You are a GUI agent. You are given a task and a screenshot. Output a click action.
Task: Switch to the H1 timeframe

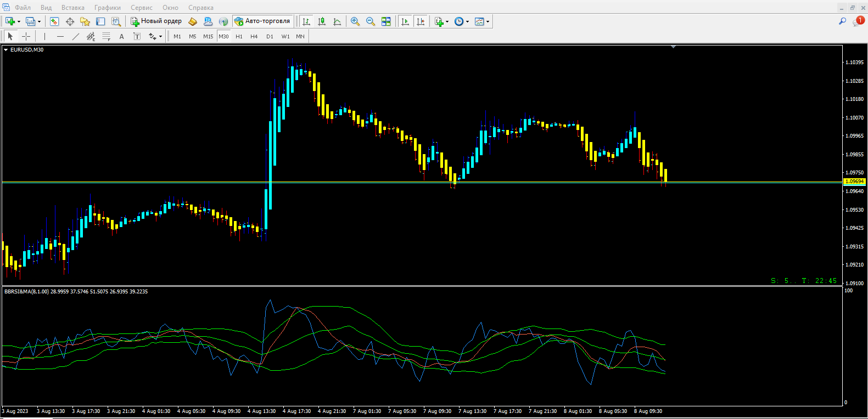pos(239,36)
